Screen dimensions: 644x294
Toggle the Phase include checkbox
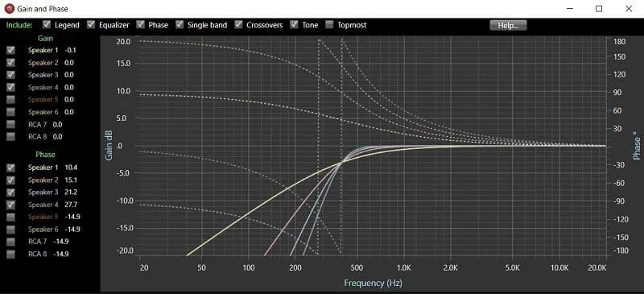(x=140, y=25)
